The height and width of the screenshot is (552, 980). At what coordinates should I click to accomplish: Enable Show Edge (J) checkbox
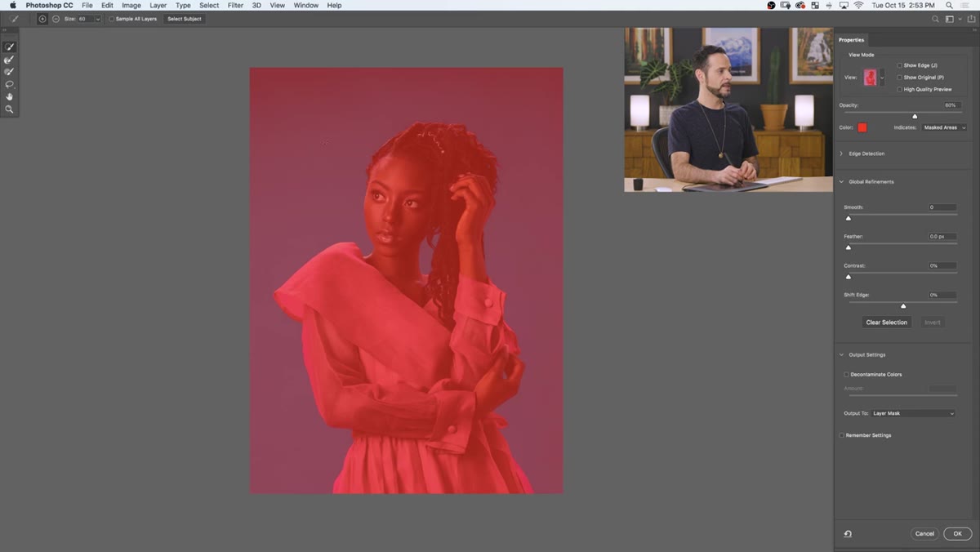900,65
